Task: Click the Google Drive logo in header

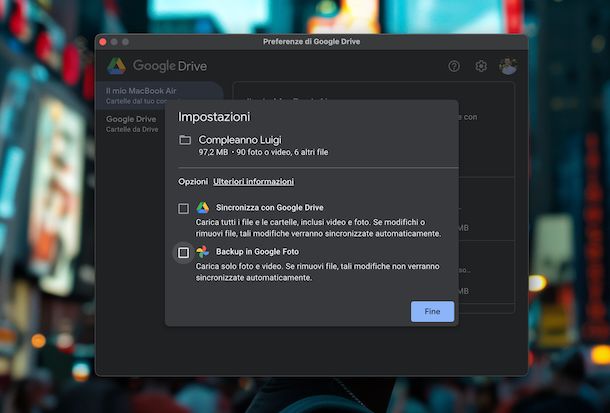Action: click(117, 66)
